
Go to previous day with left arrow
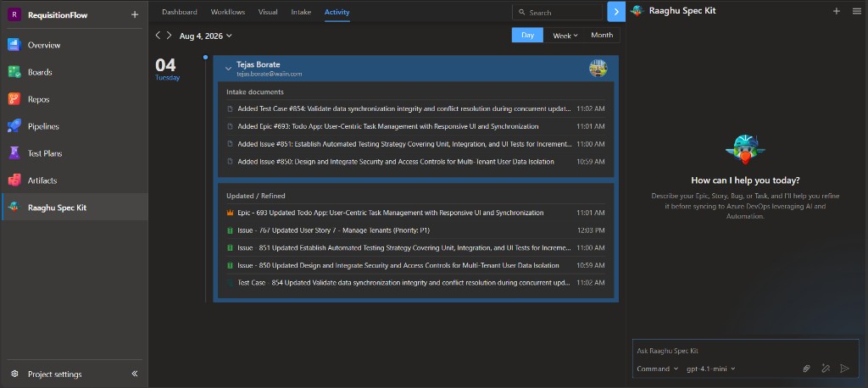pos(158,36)
